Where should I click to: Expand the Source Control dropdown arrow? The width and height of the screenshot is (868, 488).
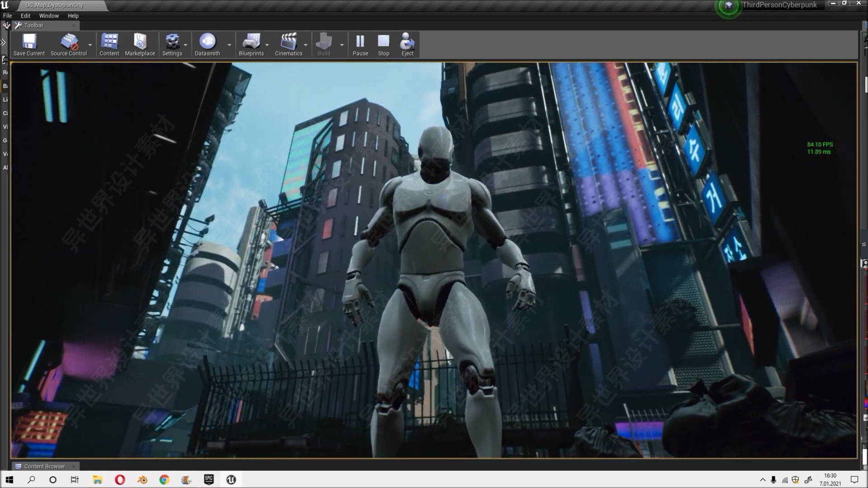pos(90,45)
